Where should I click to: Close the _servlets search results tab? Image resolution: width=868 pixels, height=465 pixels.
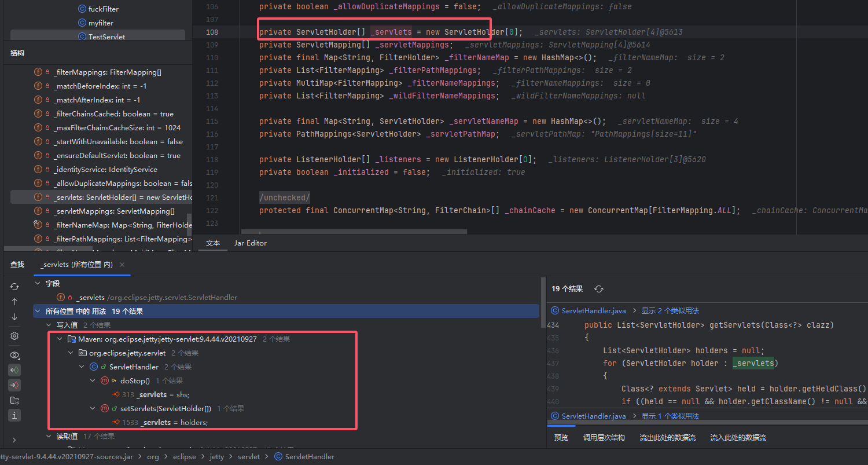(122, 265)
